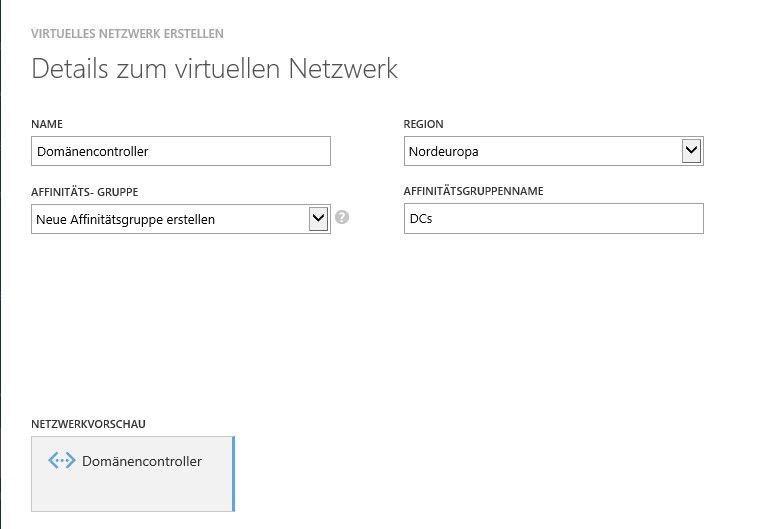Click the NAME field label

pos(47,124)
